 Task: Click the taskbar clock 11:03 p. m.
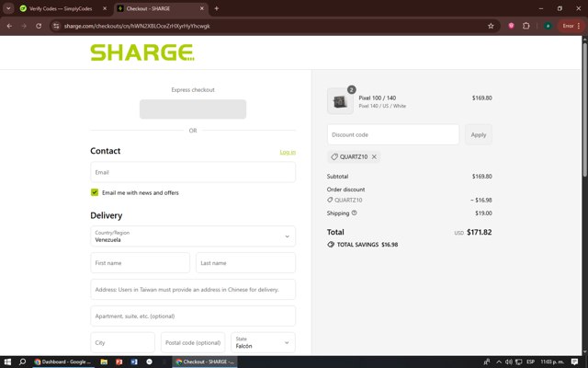pyautogui.click(x=552, y=362)
